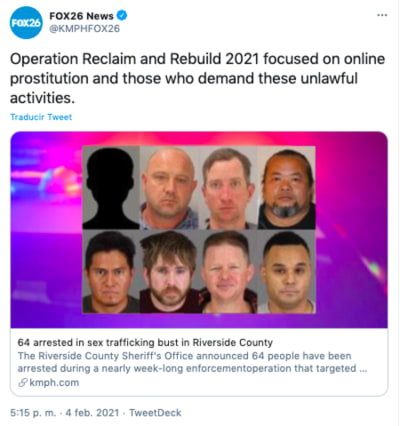This screenshot has height=426, width=400.
Task: Open the '64 arrested in sex trafficking bust' headline
Action: point(145,342)
